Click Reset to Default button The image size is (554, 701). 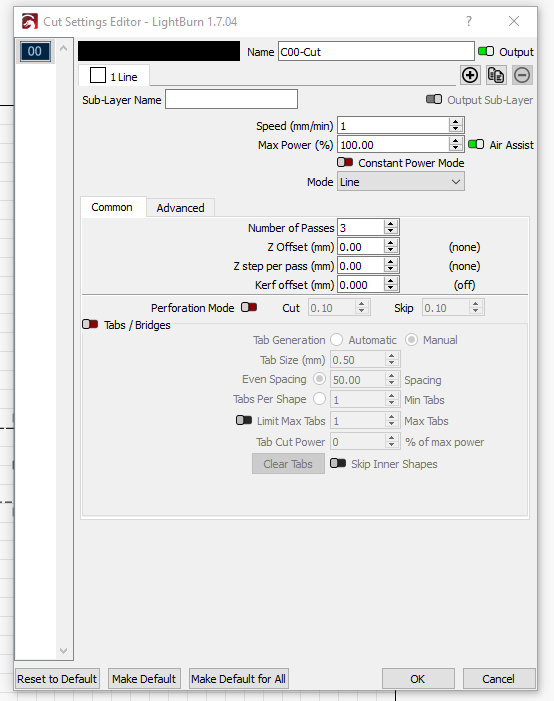pyautogui.click(x=57, y=679)
